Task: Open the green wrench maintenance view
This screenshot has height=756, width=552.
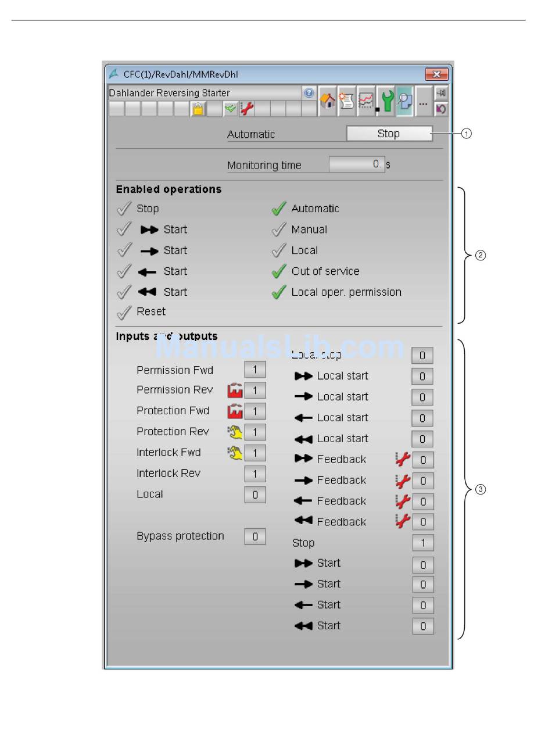Action: pyautogui.click(x=386, y=101)
